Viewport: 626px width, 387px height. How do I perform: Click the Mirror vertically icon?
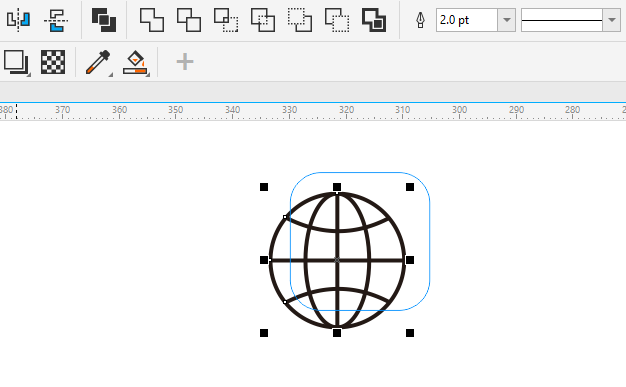pos(55,20)
